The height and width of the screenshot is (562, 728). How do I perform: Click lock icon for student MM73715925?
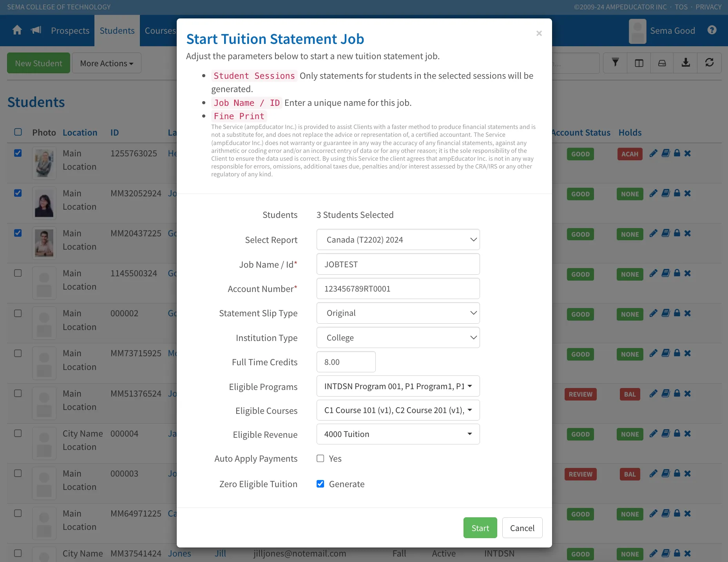coord(677,353)
